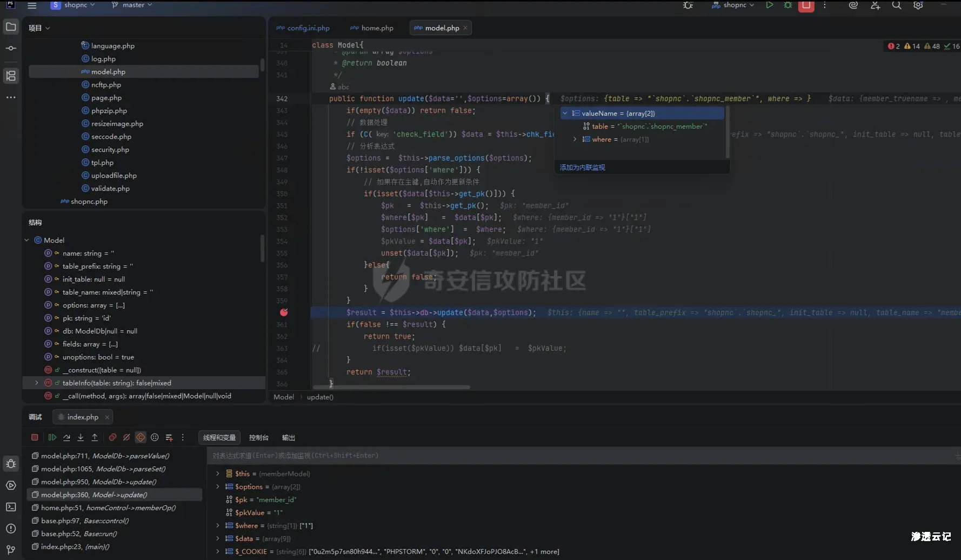Open the Search Everywhere magnifier icon
Screen dimensions: 961x560
(896, 5)
